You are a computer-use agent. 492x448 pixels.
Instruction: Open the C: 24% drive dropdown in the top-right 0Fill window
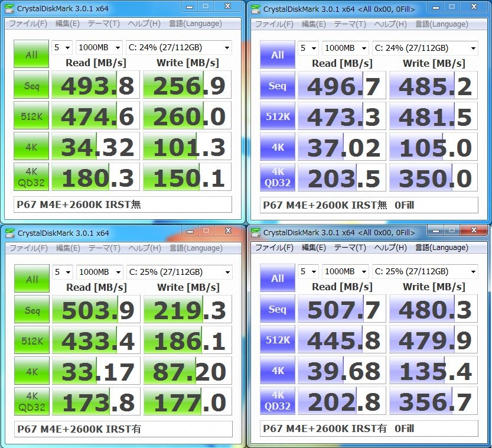pyautogui.click(x=425, y=48)
